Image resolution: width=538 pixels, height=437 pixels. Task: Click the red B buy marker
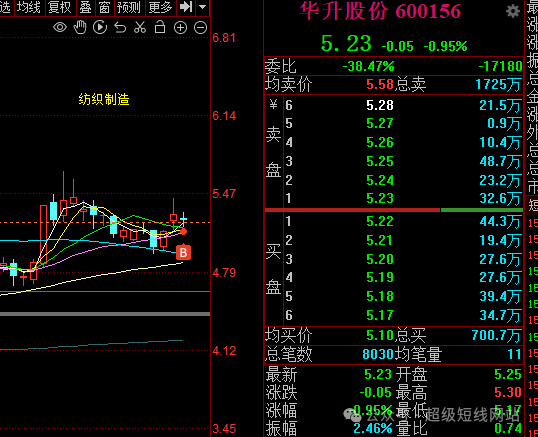tap(184, 253)
